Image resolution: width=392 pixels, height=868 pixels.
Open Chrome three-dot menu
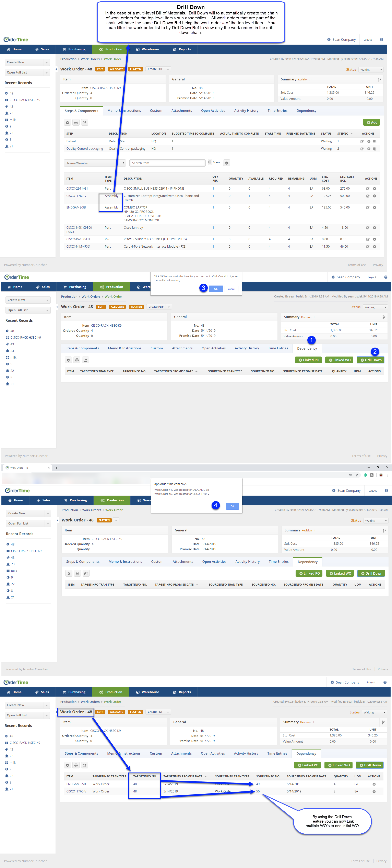[x=388, y=475]
